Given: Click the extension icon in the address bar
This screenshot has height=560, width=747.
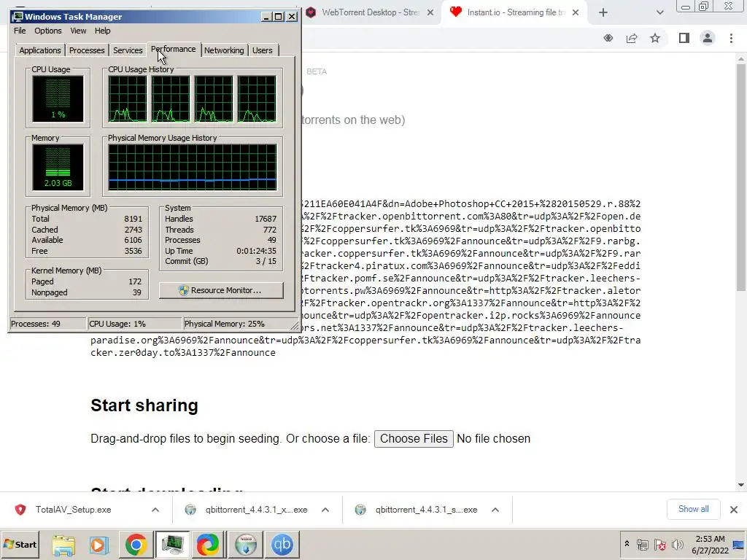Looking at the screenshot, I should [x=608, y=38].
